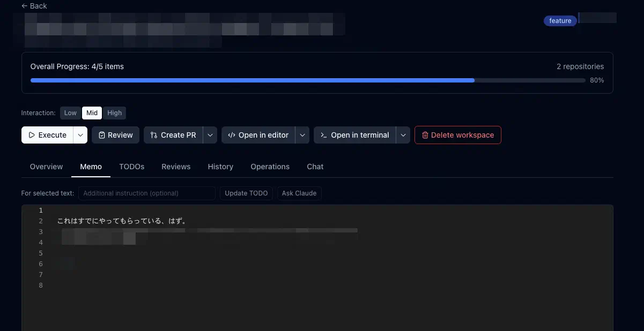Click the trash icon on Delete workspace
Screen dimensions: 644x331
point(425,135)
